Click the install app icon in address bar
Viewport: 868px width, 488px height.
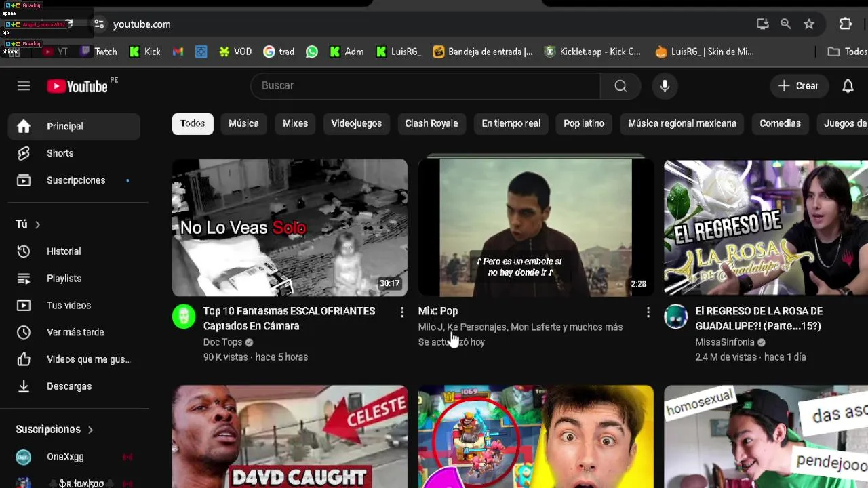(763, 24)
